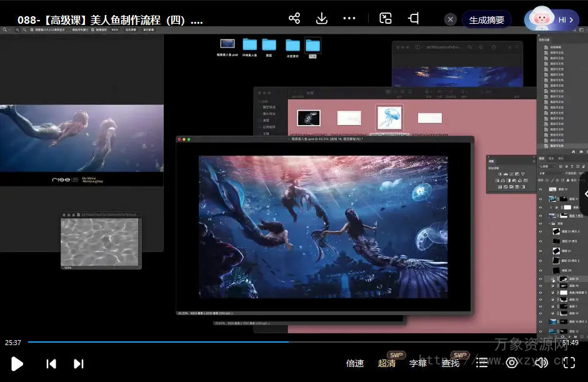This screenshot has height=382, width=588.
Task: Skip to the next video
Action: pyautogui.click(x=79, y=363)
